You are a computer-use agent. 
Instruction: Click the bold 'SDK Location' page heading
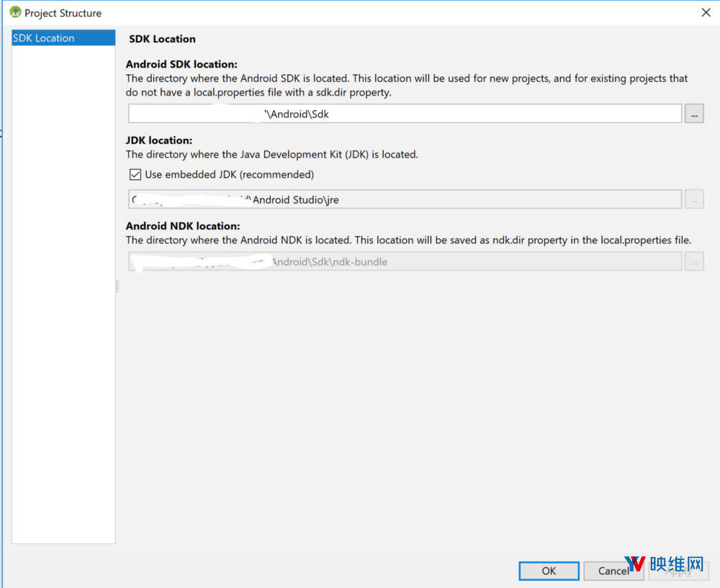tap(162, 39)
